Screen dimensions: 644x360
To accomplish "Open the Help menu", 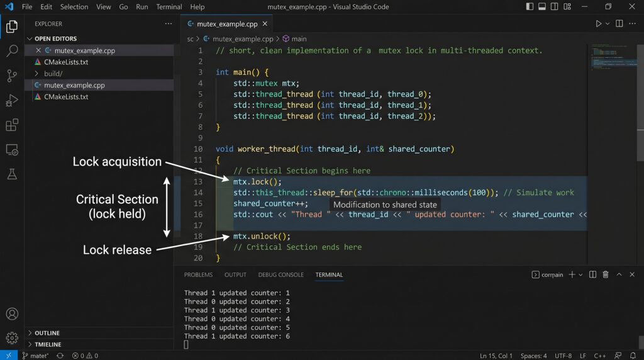I will (197, 6).
